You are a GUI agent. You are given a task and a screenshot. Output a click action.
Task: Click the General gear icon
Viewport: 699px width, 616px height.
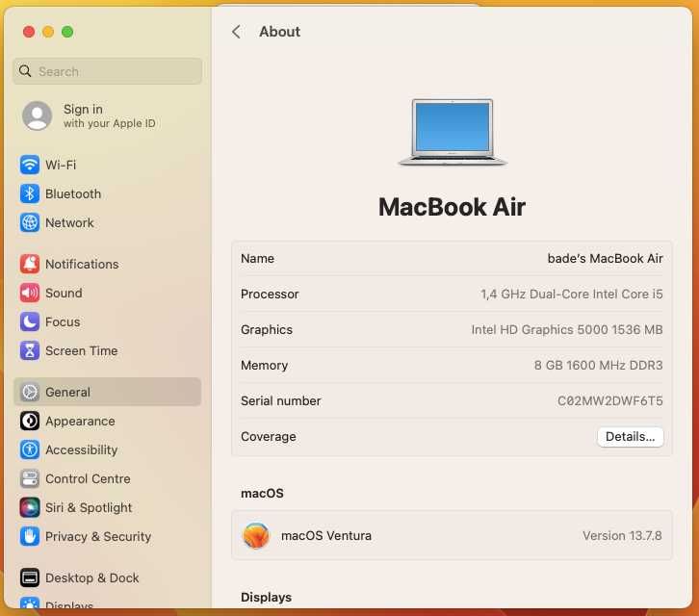tap(30, 392)
